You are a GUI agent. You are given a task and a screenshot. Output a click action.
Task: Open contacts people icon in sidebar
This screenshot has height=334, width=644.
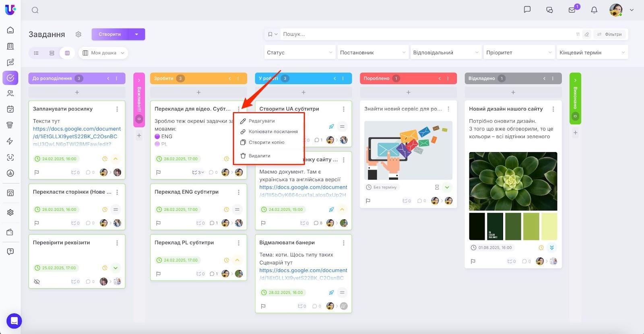10,93
